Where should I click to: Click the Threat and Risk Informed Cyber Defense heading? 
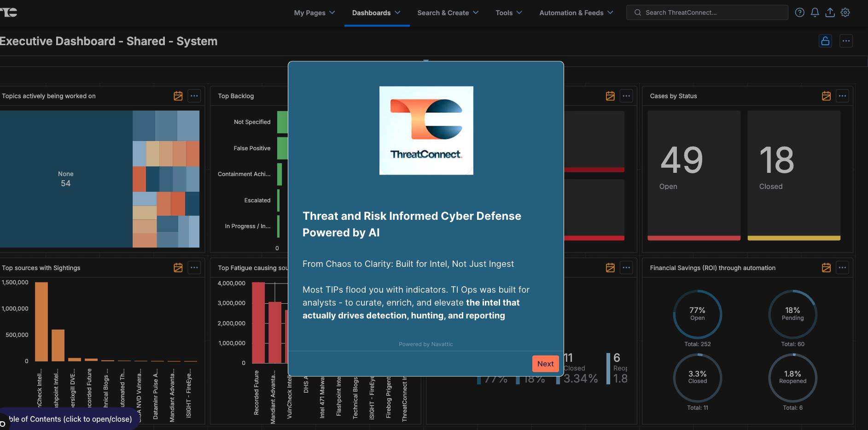point(412,224)
